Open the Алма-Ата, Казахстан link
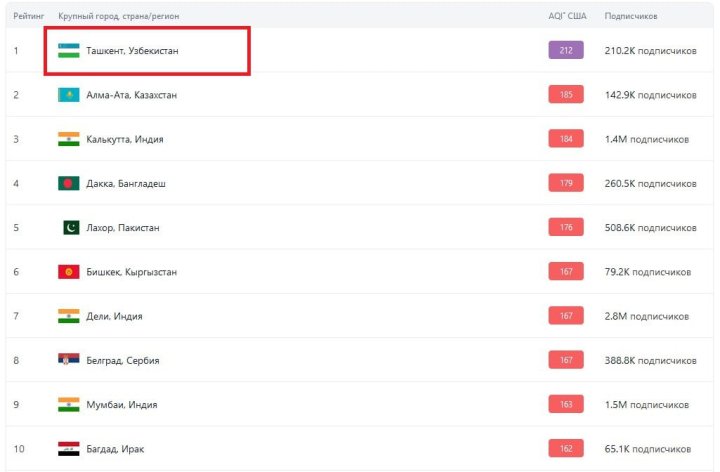This screenshot has width=720, height=472. click(x=134, y=95)
